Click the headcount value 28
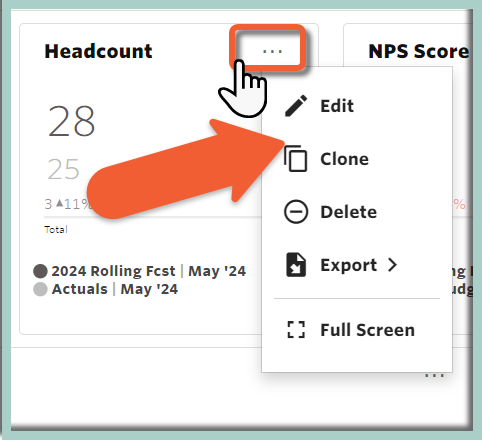Image resolution: width=482 pixels, height=440 pixels. 71,121
